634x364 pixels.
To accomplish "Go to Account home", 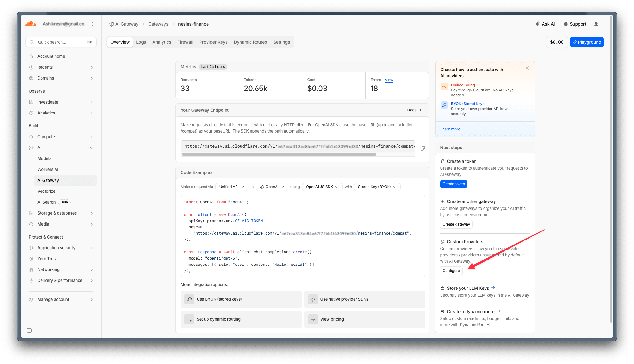I will 51,56.
